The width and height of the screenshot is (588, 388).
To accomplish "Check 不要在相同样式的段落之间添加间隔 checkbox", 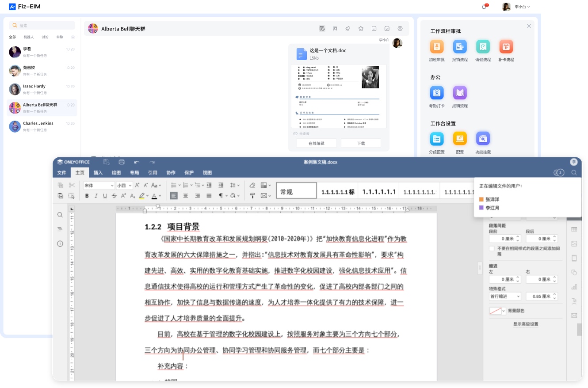I will point(492,249).
